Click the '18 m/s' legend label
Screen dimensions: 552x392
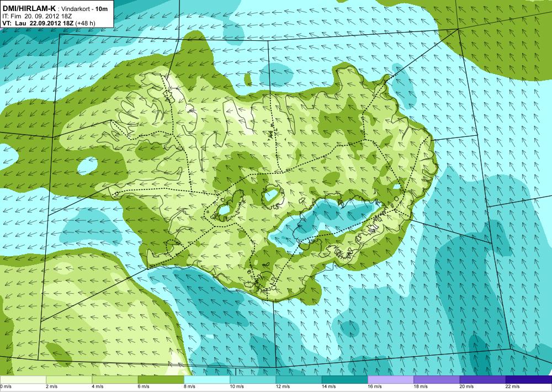point(421,386)
